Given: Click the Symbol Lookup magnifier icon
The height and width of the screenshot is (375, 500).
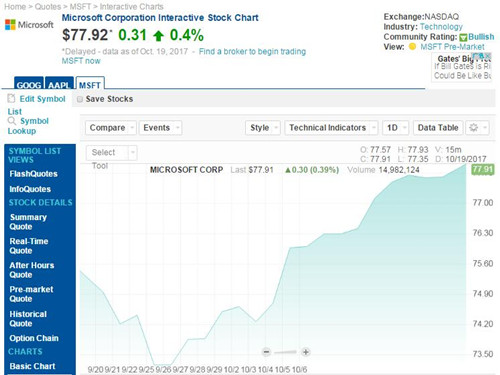Looking at the screenshot, I should click(x=12, y=121).
